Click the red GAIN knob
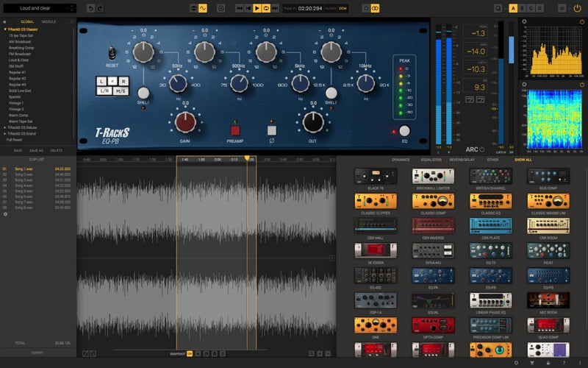The image size is (588, 368). [185, 121]
